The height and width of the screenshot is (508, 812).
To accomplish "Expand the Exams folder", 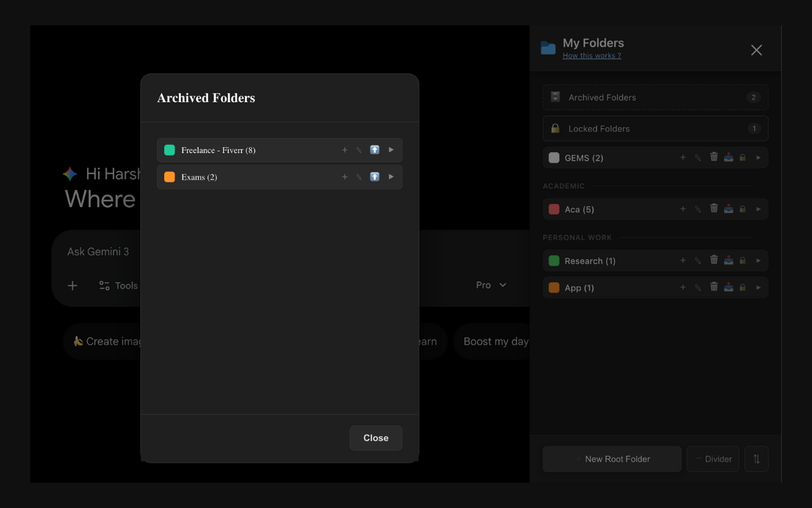I will pyautogui.click(x=391, y=177).
